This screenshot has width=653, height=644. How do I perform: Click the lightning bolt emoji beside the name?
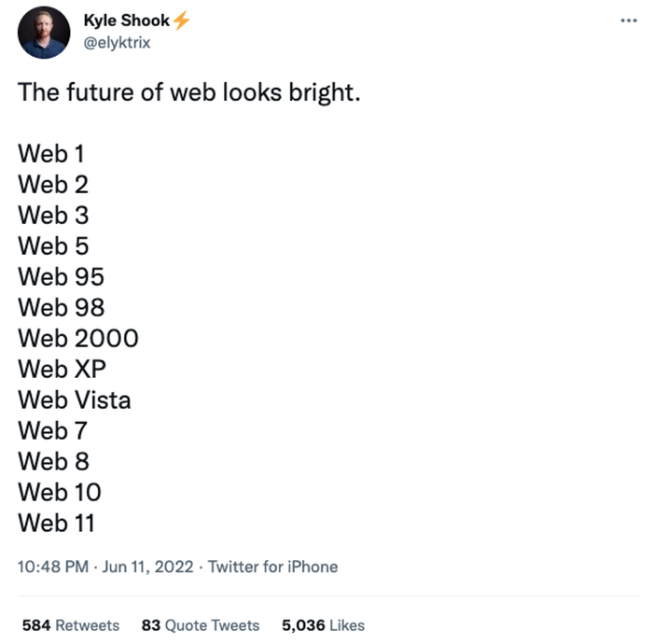[181, 21]
